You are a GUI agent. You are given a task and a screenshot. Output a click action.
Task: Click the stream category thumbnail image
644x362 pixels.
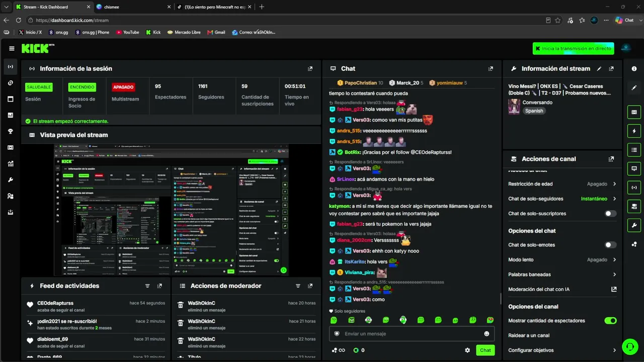514,107
